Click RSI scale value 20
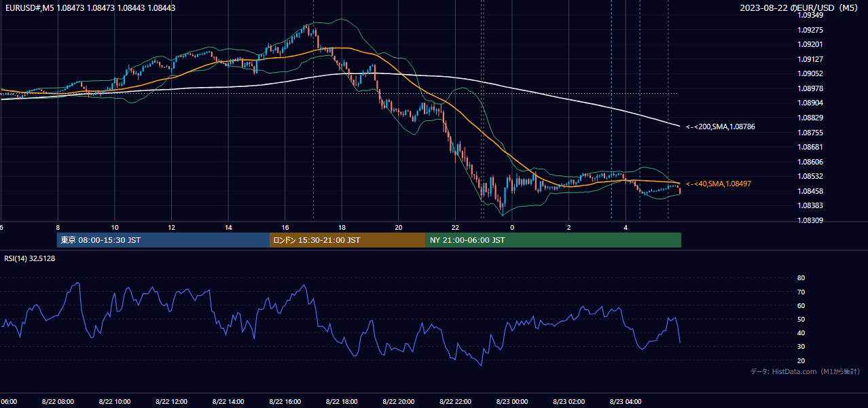This screenshot has height=408, width=868. pos(801,360)
